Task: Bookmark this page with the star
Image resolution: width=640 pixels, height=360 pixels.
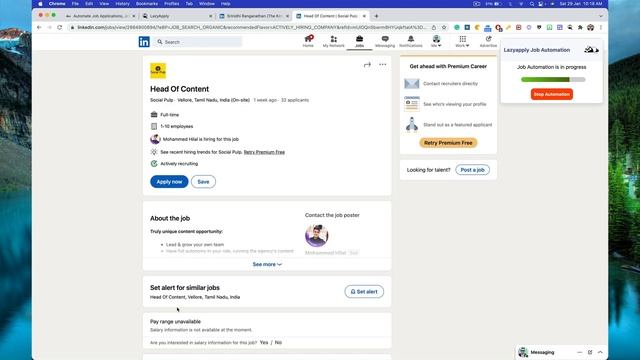Action: pyautogui.click(x=444, y=27)
